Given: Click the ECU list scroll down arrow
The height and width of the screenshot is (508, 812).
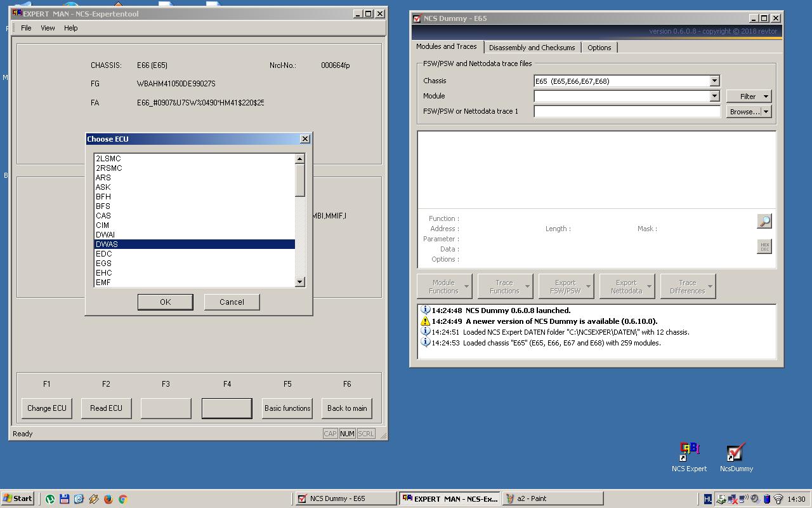Looking at the screenshot, I should coord(300,281).
